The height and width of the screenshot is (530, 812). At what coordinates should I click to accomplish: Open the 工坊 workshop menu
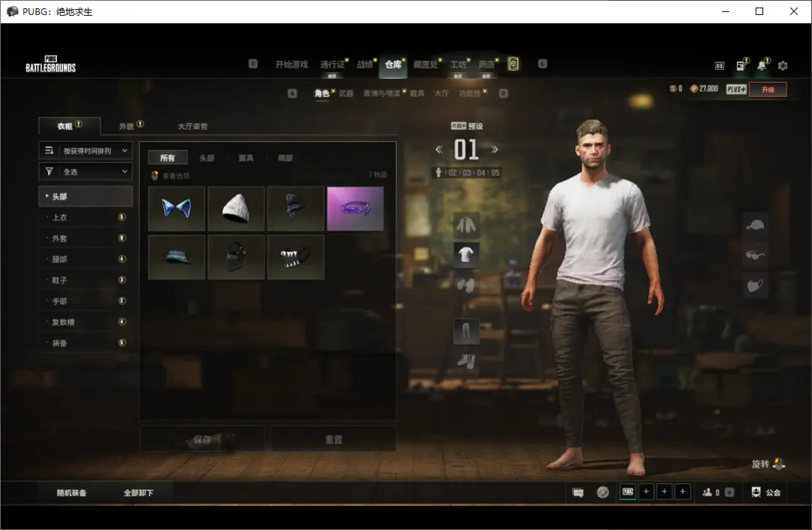click(x=459, y=64)
